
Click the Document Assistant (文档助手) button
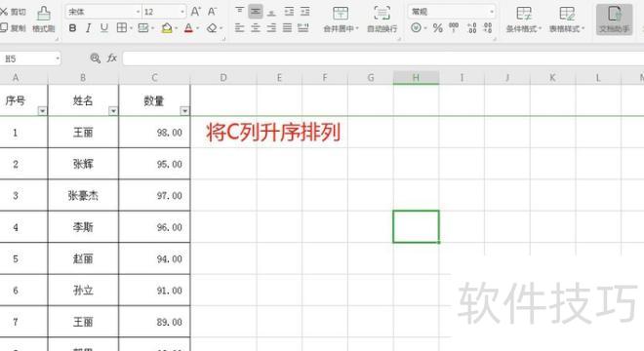(x=614, y=19)
